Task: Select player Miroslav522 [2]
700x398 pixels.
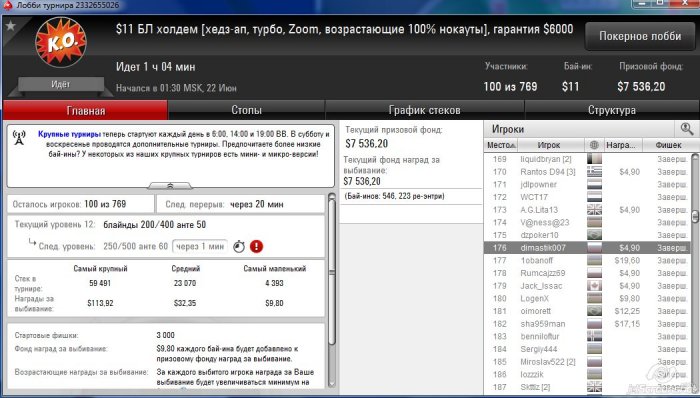Action: pos(548,361)
